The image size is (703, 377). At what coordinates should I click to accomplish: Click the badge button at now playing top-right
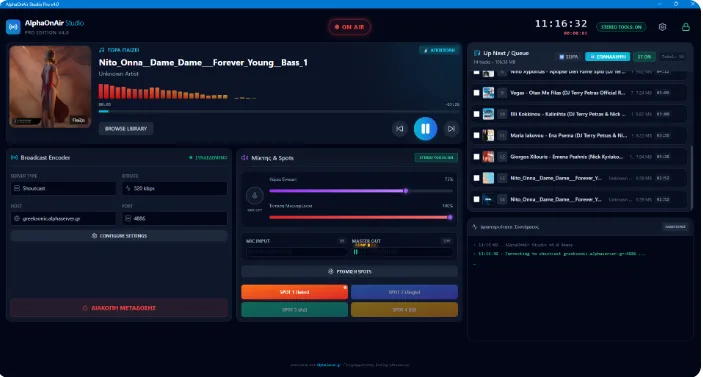tap(438, 50)
